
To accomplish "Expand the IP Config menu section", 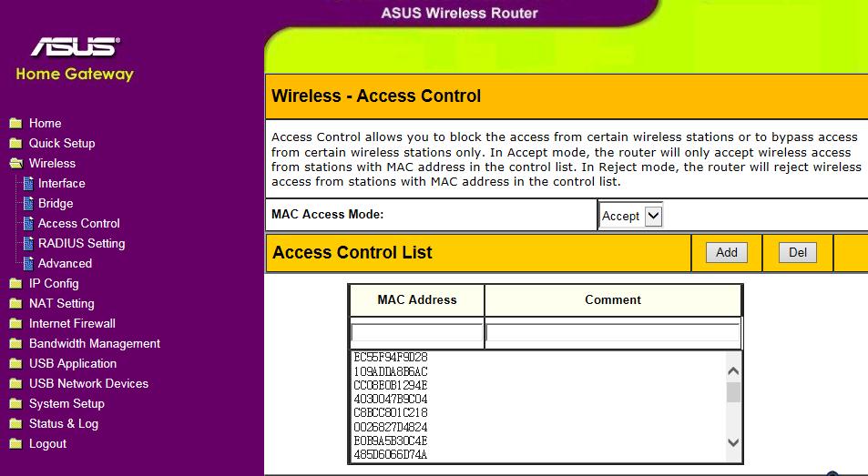I will (54, 284).
